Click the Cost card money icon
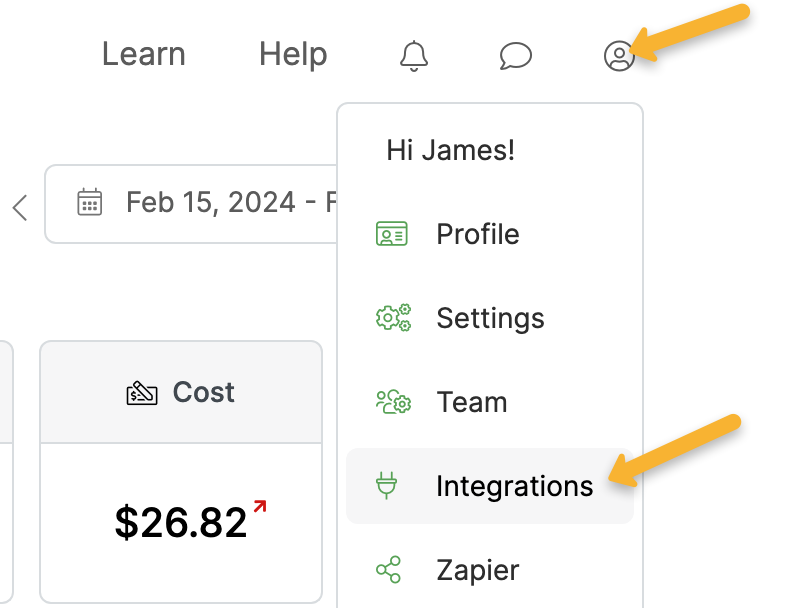This screenshot has width=810, height=608. point(142,393)
